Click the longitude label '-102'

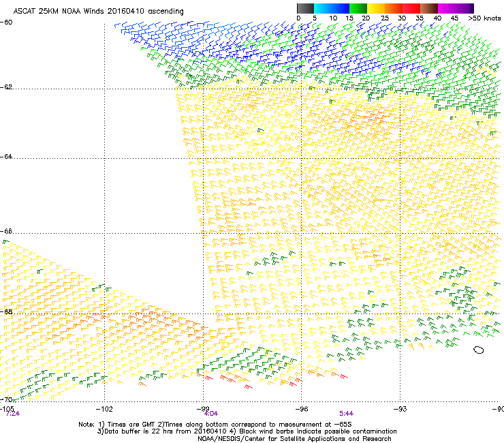(x=104, y=409)
